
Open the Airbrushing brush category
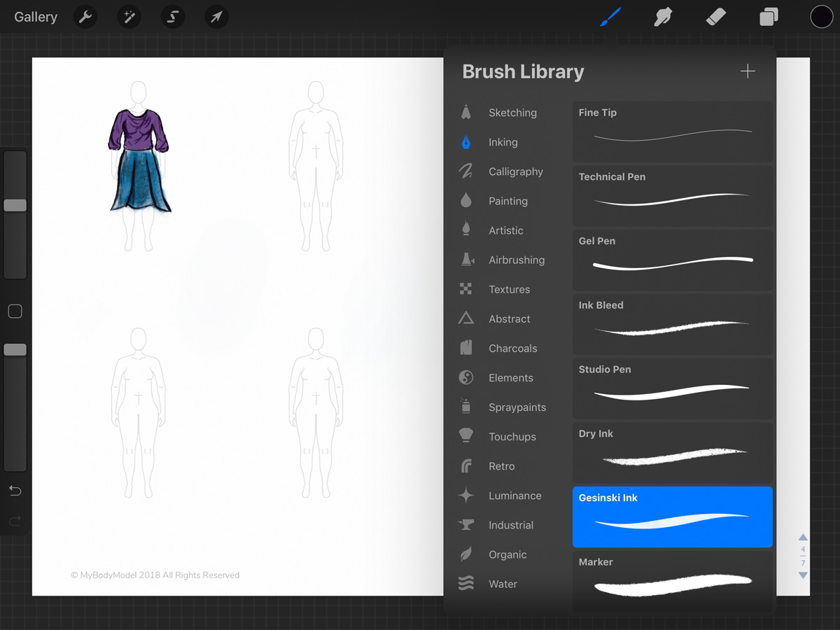517,260
